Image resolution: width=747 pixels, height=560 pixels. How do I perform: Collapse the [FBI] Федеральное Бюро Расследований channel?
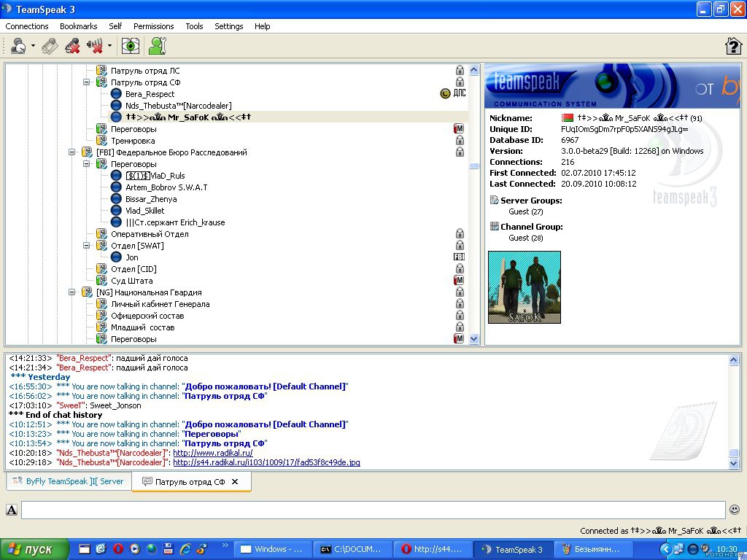click(x=71, y=152)
